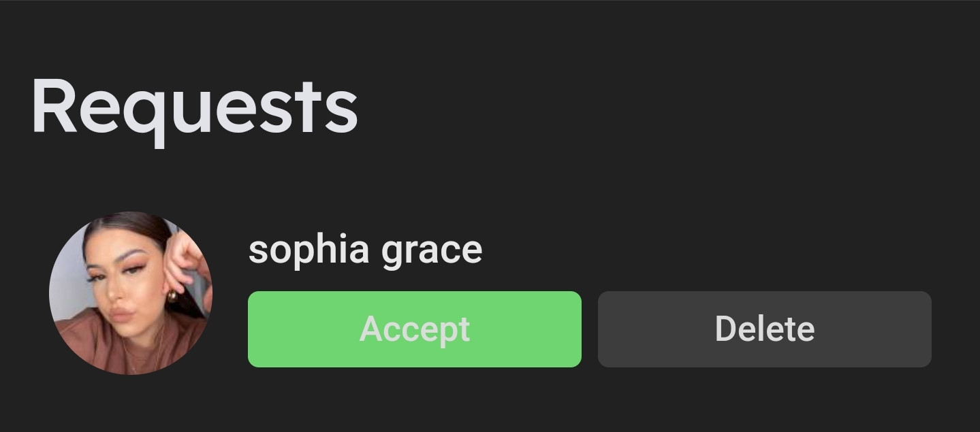This screenshot has height=432, width=980.
Task: Dismiss the pending request with Delete
Action: pos(764,329)
